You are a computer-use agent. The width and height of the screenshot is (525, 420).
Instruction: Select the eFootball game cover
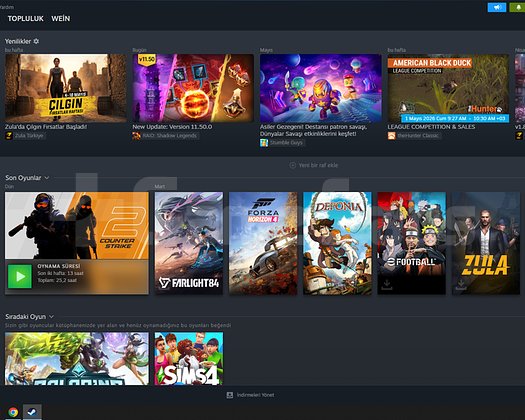pos(412,243)
